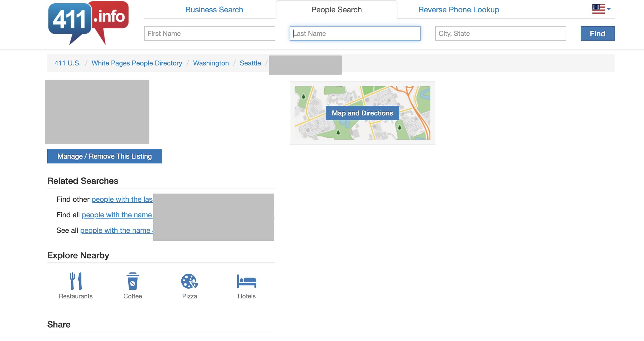Switch to the Reverse Phone Lookup tab
The image size is (644, 341).
459,10
